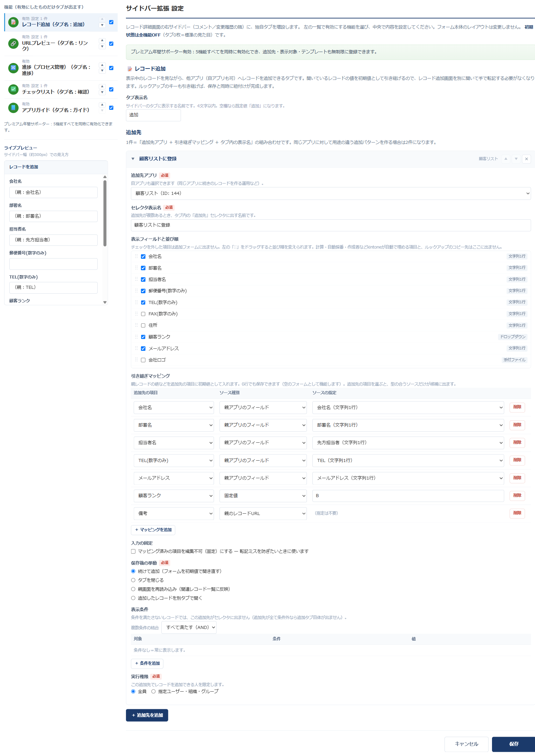Click the live preview scrollbar thumb
Image resolution: width=535 pixels, height=756 pixels.
[x=105, y=213]
